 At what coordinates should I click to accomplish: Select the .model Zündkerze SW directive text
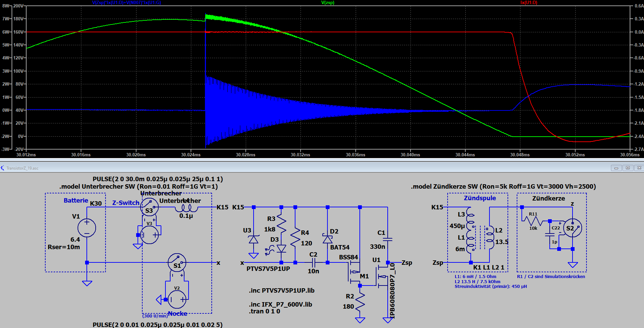pos(503,187)
